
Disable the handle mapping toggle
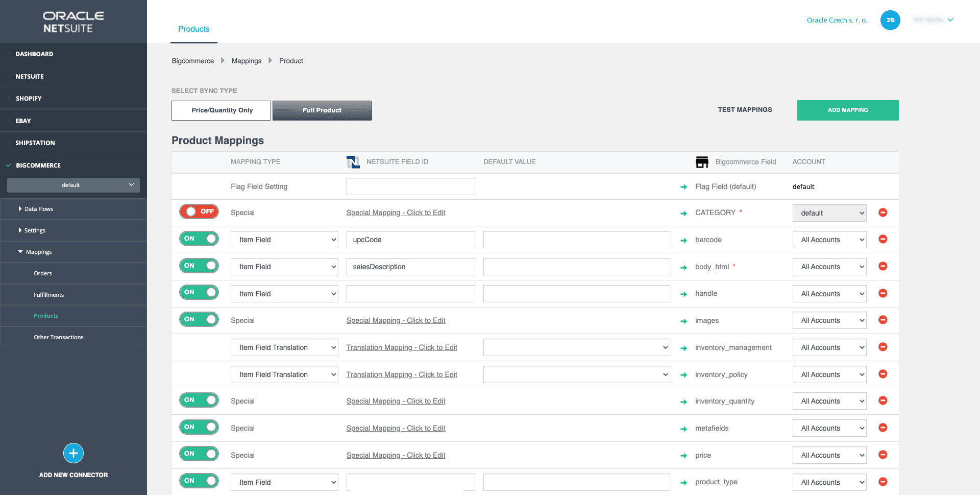pos(199,292)
